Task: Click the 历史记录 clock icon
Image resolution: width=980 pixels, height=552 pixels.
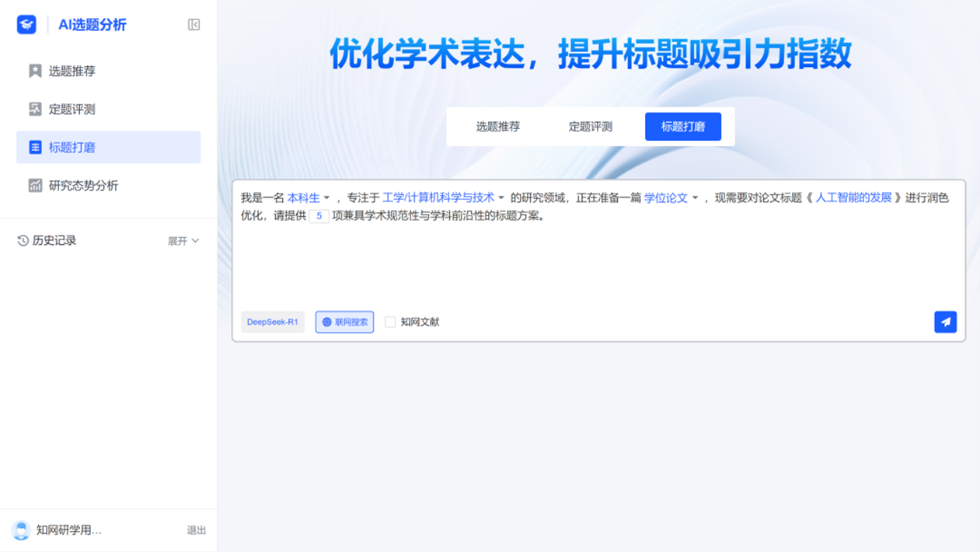Action: point(23,241)
